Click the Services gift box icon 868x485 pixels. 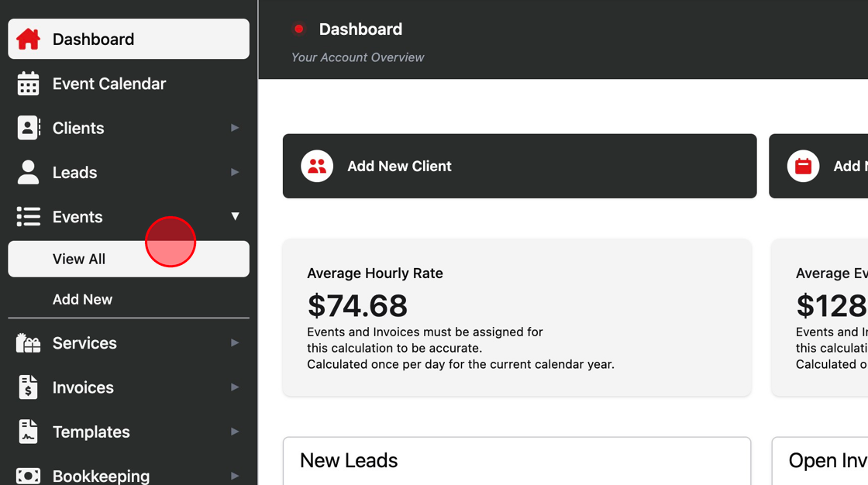click(28, 343)
